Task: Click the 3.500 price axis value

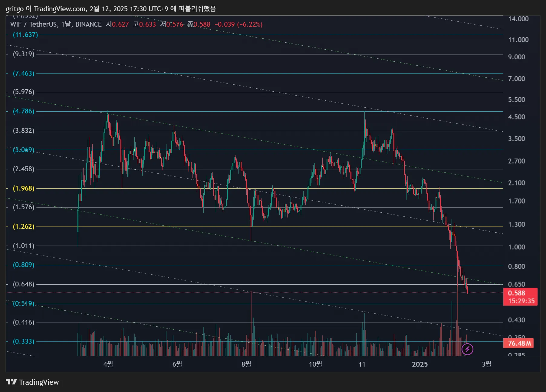Action: [517, 139]
